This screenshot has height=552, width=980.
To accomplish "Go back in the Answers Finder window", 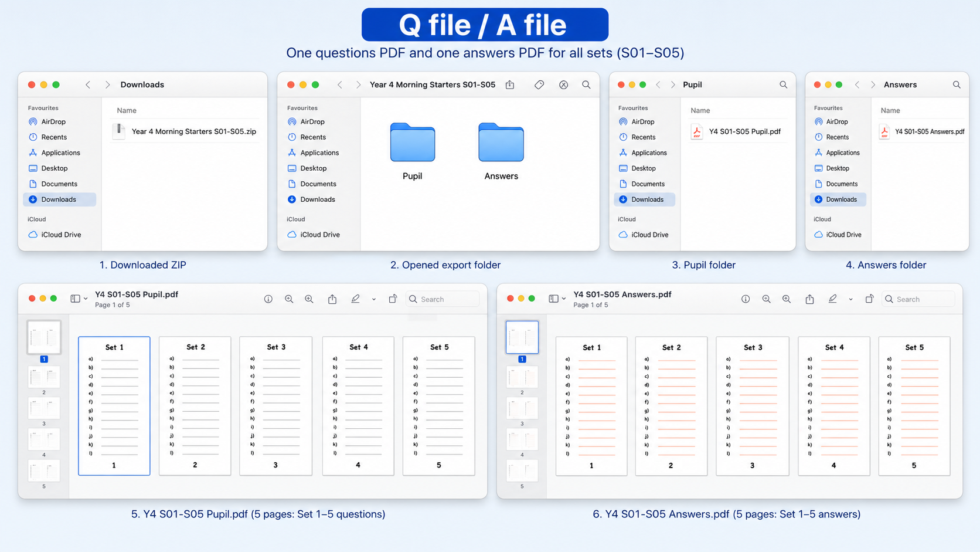I will click(x=857, y=84).
